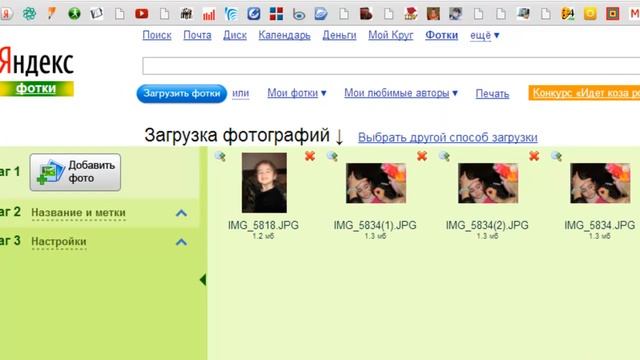640x360 pixels.
Task: Select the IMG_5834.JPG thumbnail
Action: pos(600,183)
